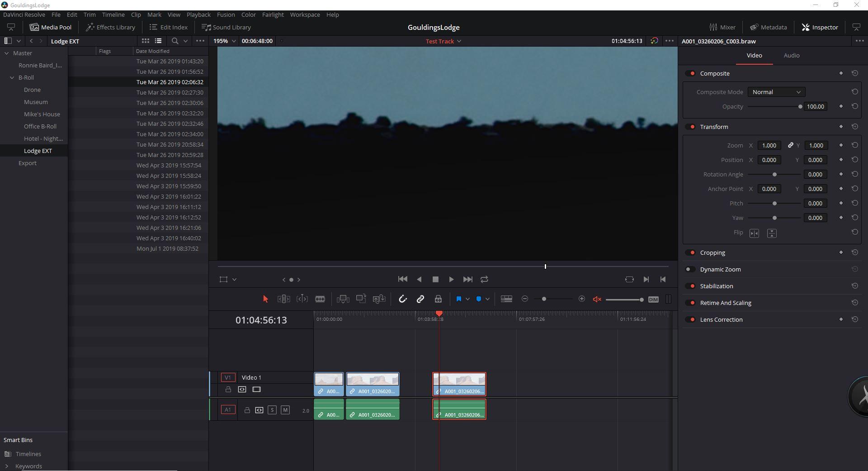The height and width of the screenshot is (471, 868).
Task: Flip clip horizontally in Transform
Action: 754,233
